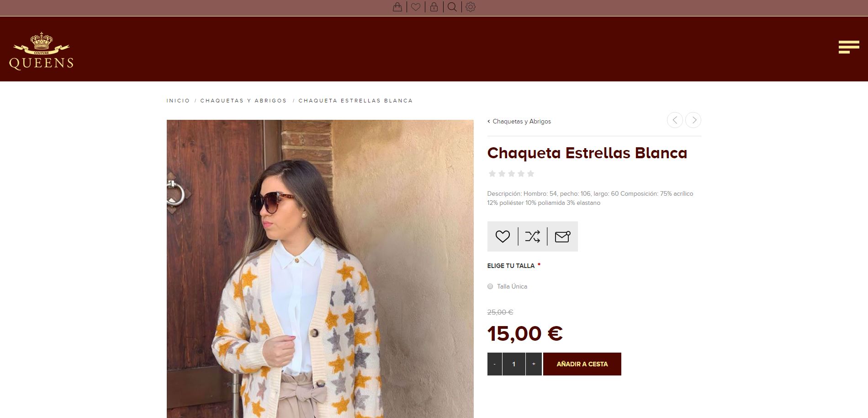The width and height of the screenshot is (868, 418).
Task: Click the email to a friend envelope icon
Action: coord(562,236)
